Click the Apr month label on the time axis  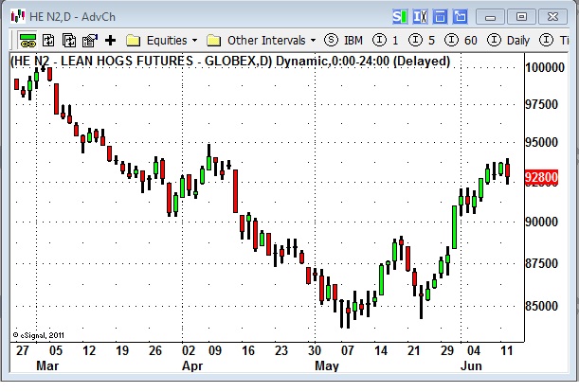pos(192,365)
